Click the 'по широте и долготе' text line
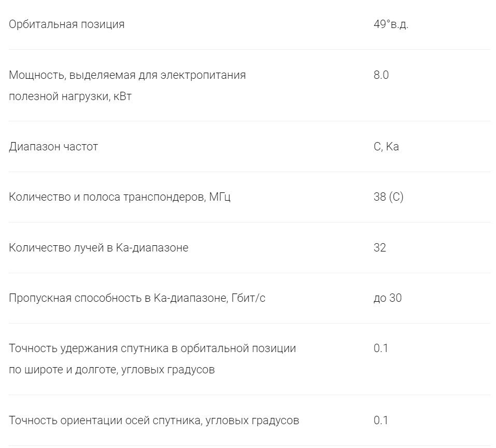Screen dimensions: 496x448 click(111, 370)
